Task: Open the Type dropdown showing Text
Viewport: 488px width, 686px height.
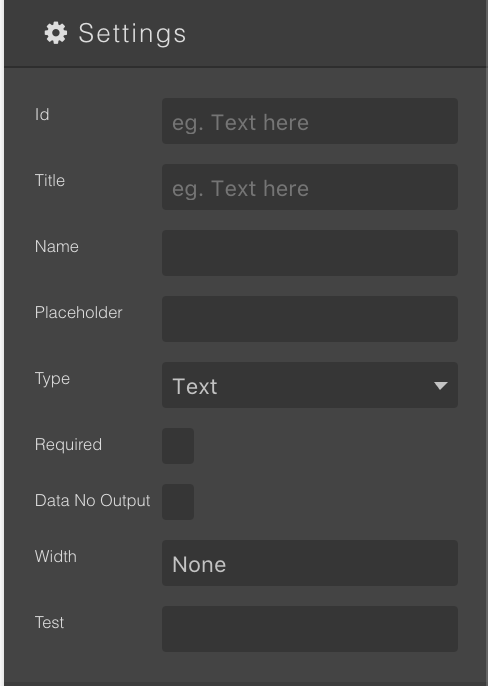Action: click(310, 385)
